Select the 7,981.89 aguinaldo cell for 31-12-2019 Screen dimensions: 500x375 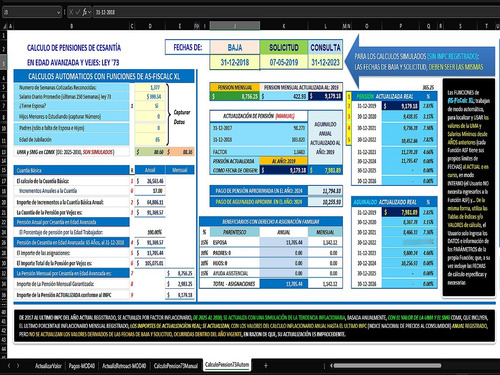[x=400, y=212]
